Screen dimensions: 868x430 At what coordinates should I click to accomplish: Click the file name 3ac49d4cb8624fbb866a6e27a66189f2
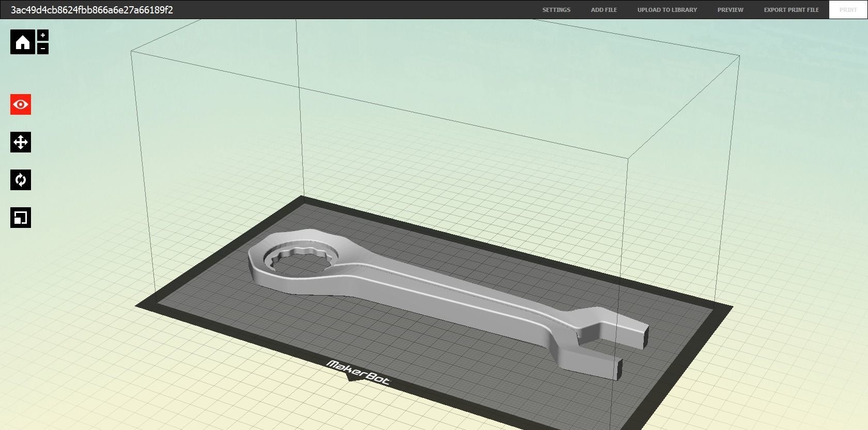[x=92, y=10]
